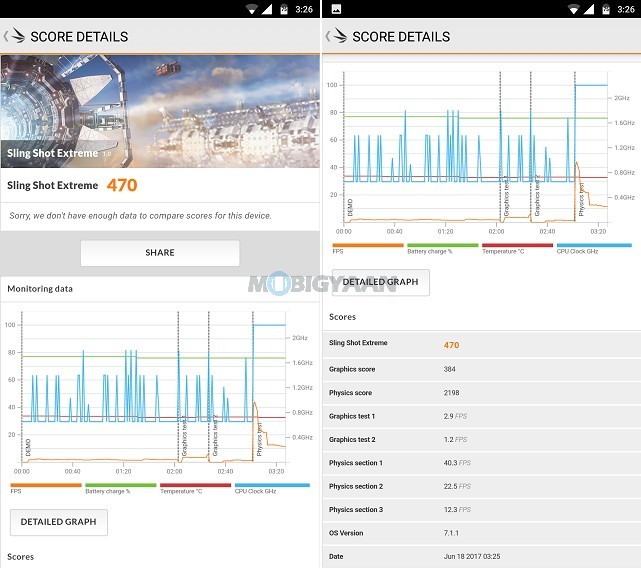Select the Graphics score 384 row

[482, 369]
